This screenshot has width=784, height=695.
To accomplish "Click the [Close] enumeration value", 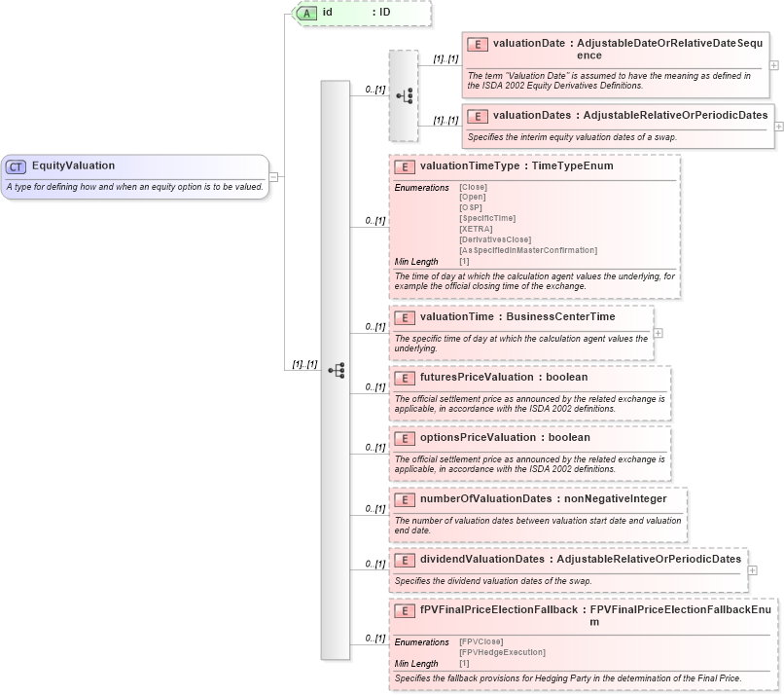I will pyautogui.click(x=473, y=187).
